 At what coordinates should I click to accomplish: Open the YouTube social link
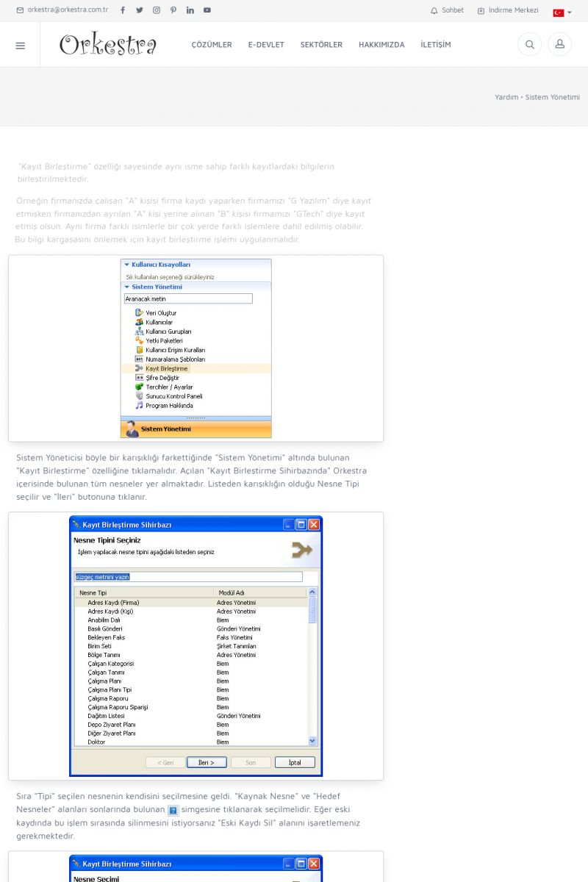click(207, 10)
